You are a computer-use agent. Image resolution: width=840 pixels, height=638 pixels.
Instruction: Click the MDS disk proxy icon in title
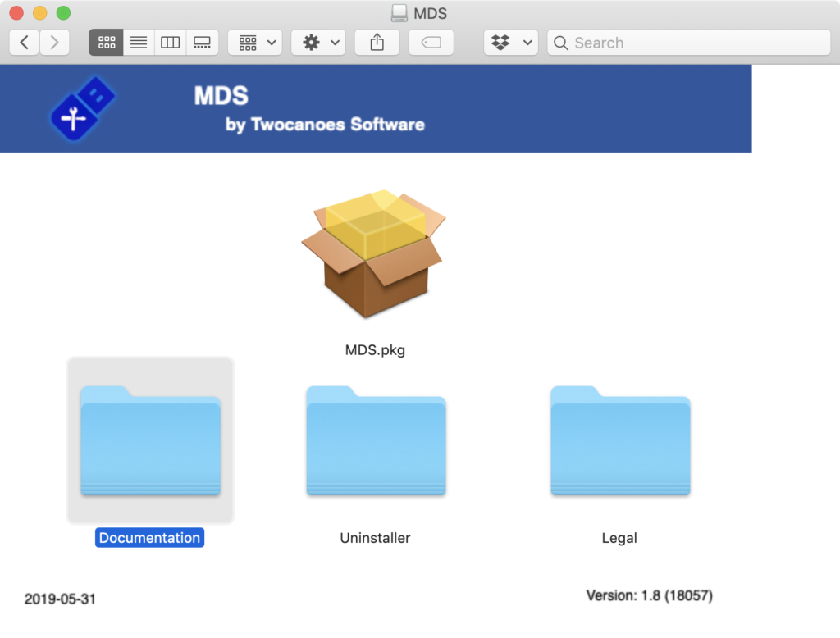click(399, 13)
